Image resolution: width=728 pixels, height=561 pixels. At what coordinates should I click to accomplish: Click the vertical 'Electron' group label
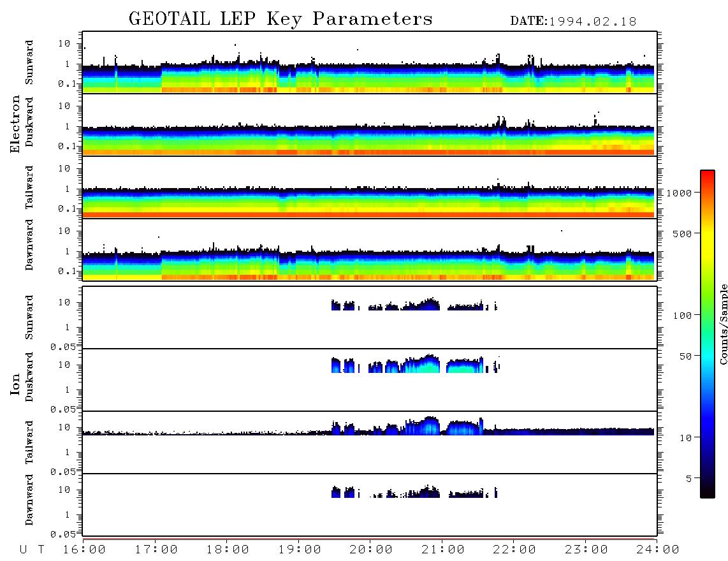pos(15,124)
